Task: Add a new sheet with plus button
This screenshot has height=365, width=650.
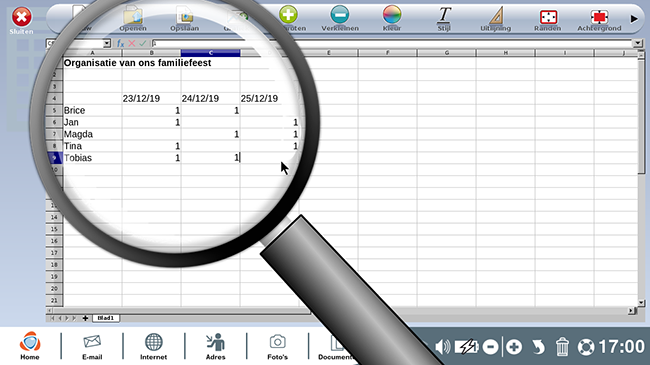Action: pyautogui.click(x=85, y=318)
